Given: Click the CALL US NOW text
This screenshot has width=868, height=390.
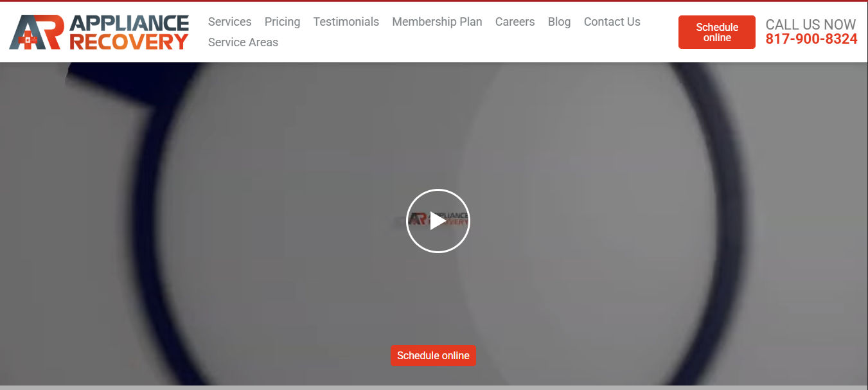Looking at the screenshot, I should (811, 24).
